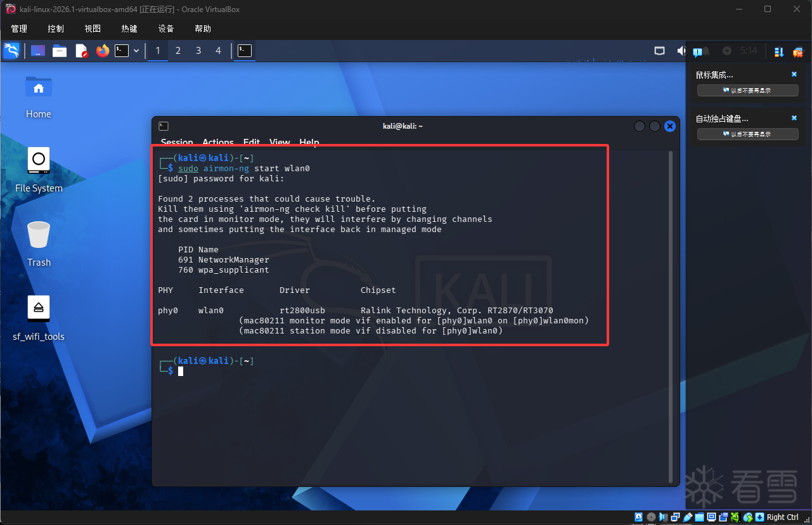This screenshot has width=812, height=525.
Task: Open the 帮助 menu in VirtualBox
Action: pos(203,29)
